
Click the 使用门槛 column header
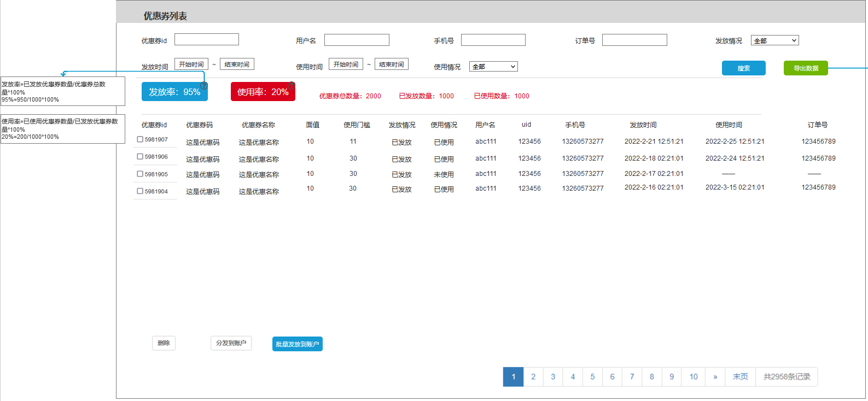357,125
